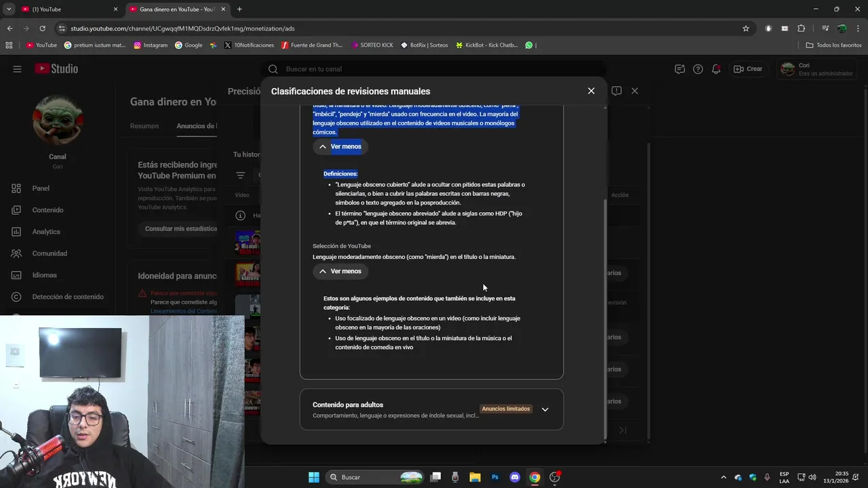Screen dimensions: 868x488
Task: Click the channel avatar in sidebar
Action: 58,120
